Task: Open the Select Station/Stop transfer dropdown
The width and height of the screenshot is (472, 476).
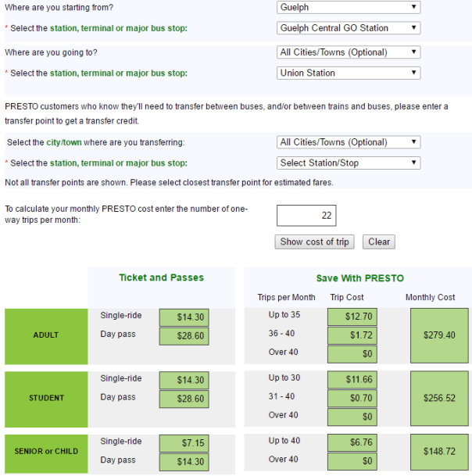Action: coord(349,163)
